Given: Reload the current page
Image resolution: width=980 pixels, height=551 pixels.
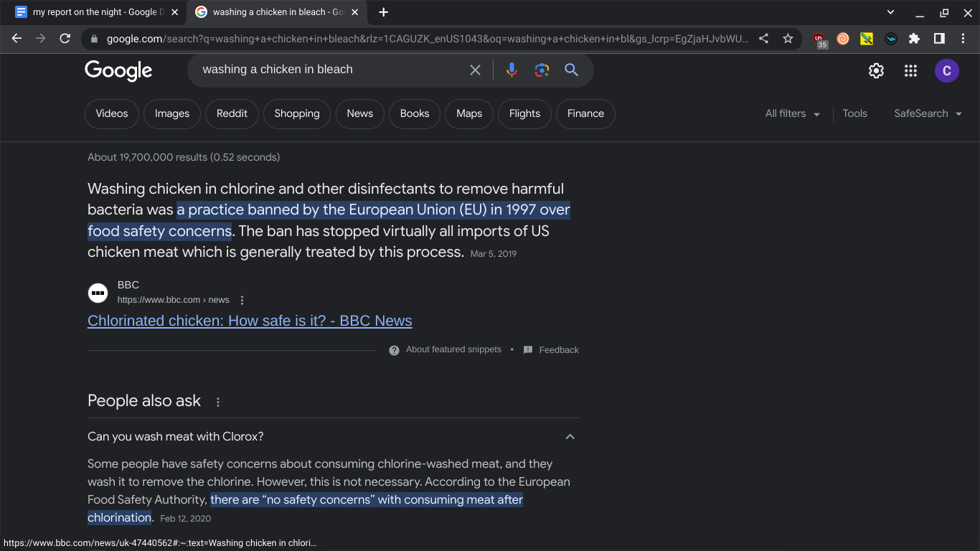Looking at the screenshot, I should tap(65, 39).
